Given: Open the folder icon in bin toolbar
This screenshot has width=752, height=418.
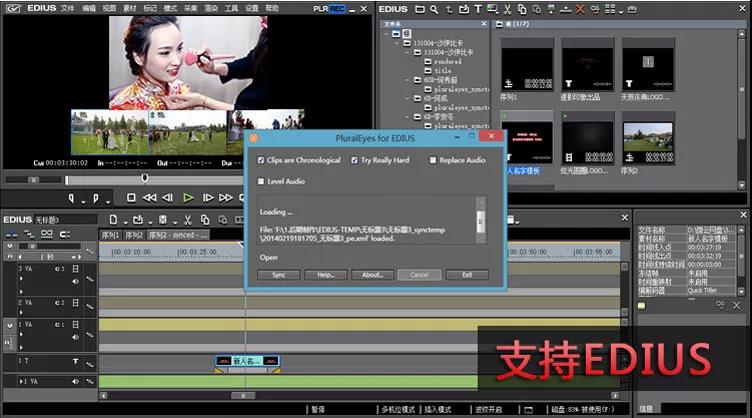Looking at the screenshot, I should [x=420, y=9].
